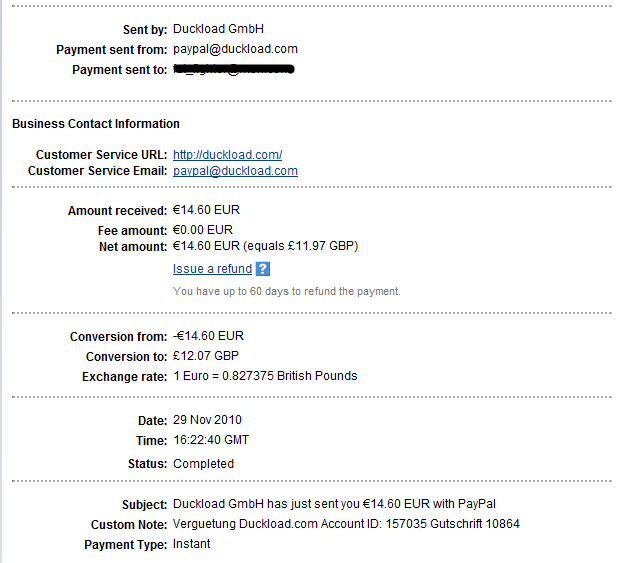Screen dimensions: 629x563
Task: Click the Completed status text
Action: pyautogui.click(x=203, y=464)
